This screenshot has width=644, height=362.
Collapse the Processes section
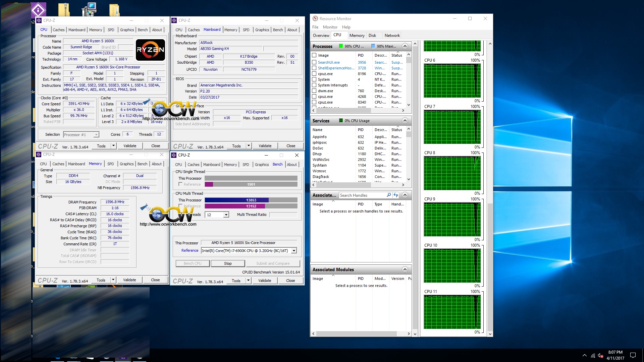tap(405, 46)
